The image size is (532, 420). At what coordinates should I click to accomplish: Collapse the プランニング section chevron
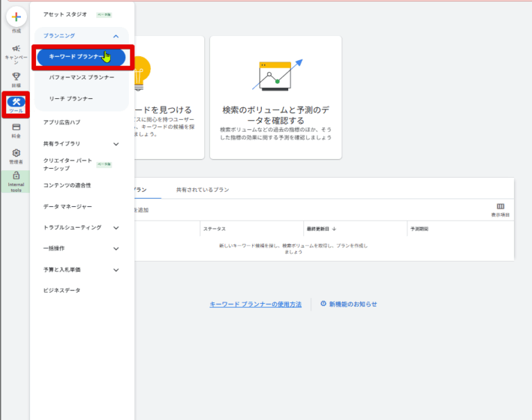coord(116,35)
